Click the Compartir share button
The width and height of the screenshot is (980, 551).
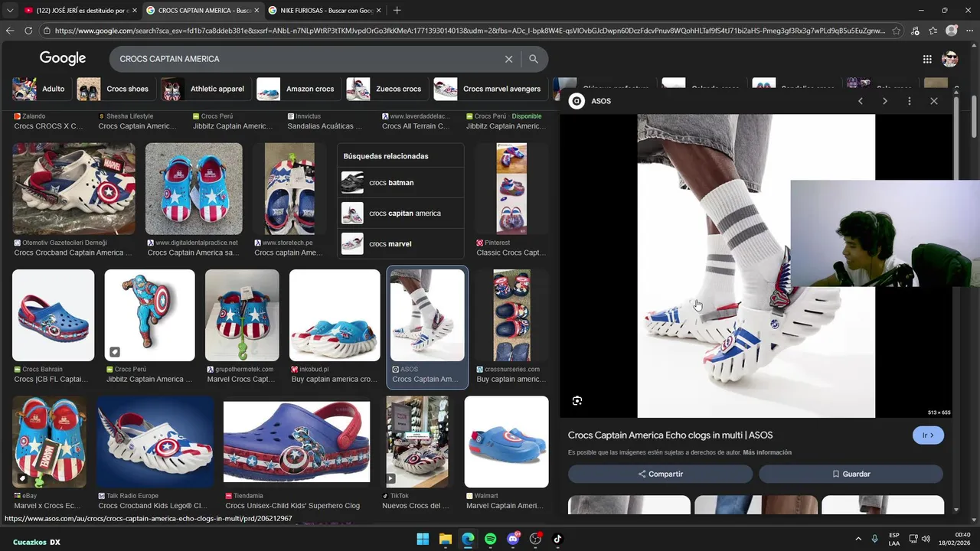[660, 474]
